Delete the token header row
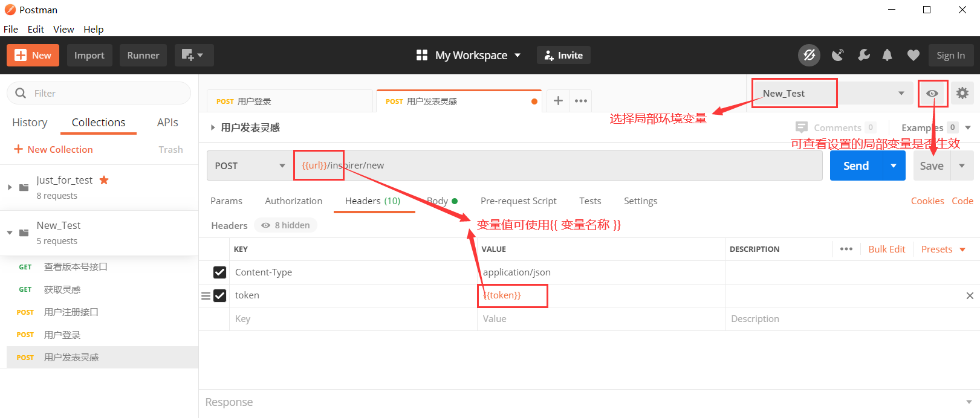This screenshot has height=418, width=980. pyautogui.click(x=970, y=295)
